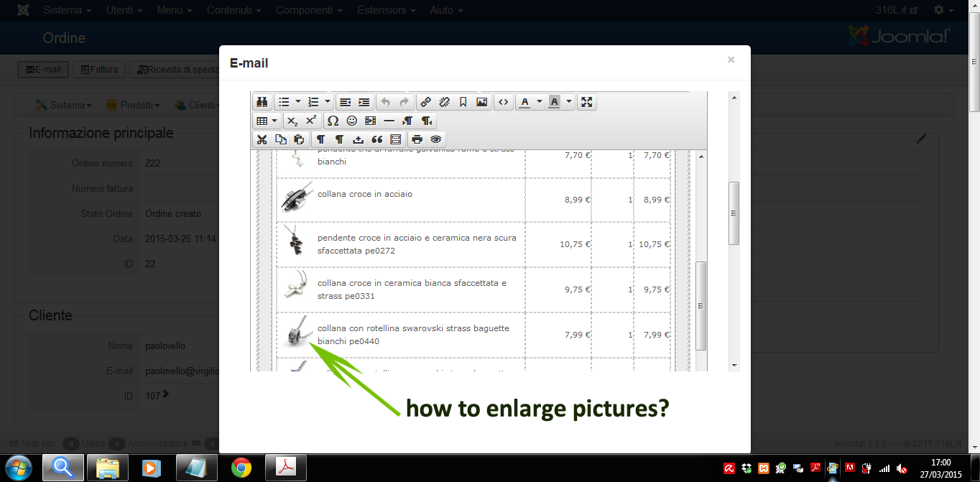980x482 pixels.
Task: Insert an emoticon smiley
Action: (351, 121)
